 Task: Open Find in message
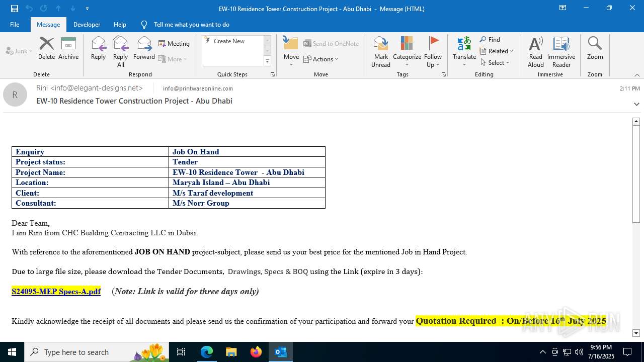coord(490,40)
